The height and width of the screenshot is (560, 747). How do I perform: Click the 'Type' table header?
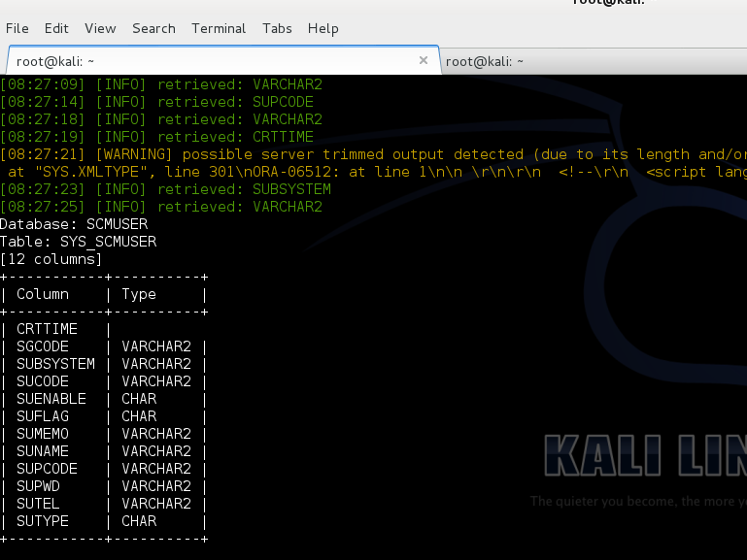139,294
